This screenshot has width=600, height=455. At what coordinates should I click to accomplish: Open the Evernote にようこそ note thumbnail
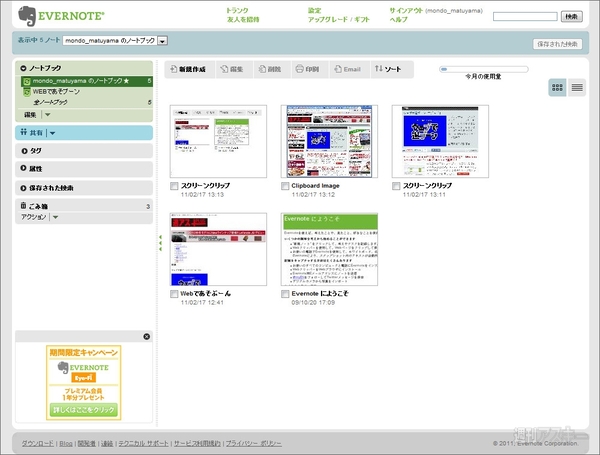tap(329, 249)
